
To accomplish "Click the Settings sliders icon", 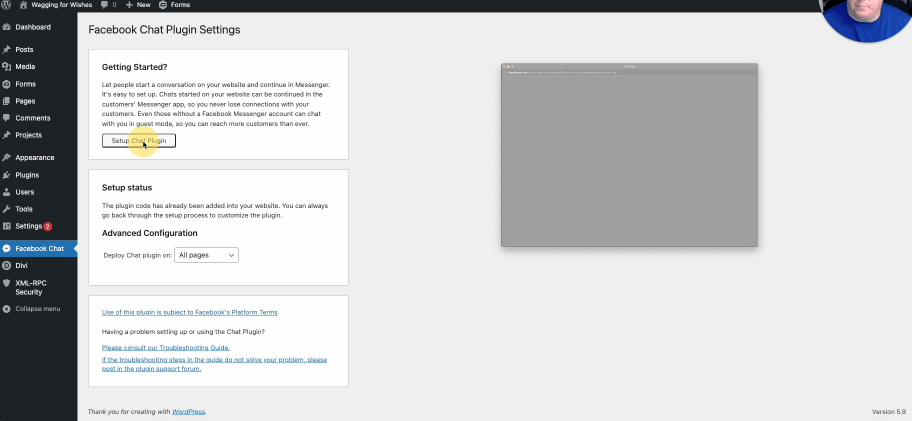I will click(6, 226).
